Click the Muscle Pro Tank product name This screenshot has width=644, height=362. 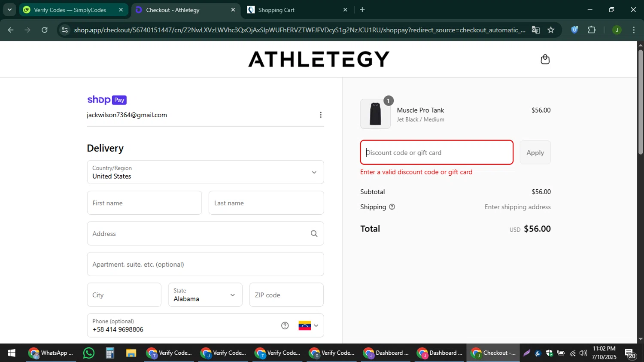(420, 110)
